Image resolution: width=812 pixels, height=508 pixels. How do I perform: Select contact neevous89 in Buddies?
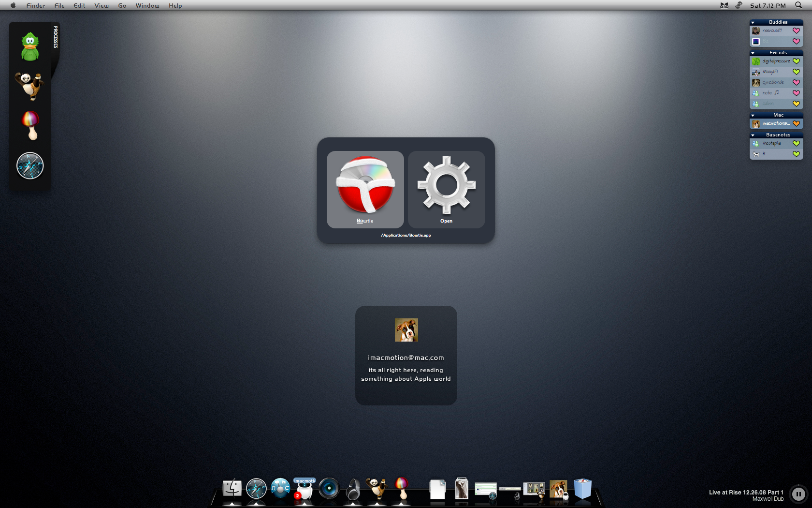coord(776,30)
